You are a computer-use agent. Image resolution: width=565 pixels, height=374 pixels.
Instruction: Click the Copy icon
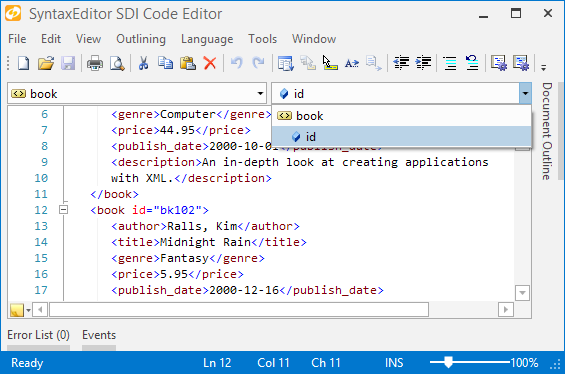click(165, 63)
